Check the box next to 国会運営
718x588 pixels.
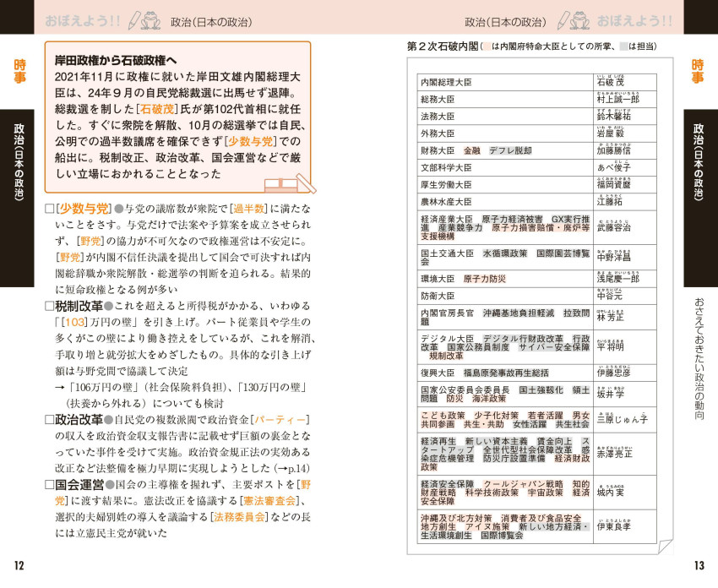50,485
